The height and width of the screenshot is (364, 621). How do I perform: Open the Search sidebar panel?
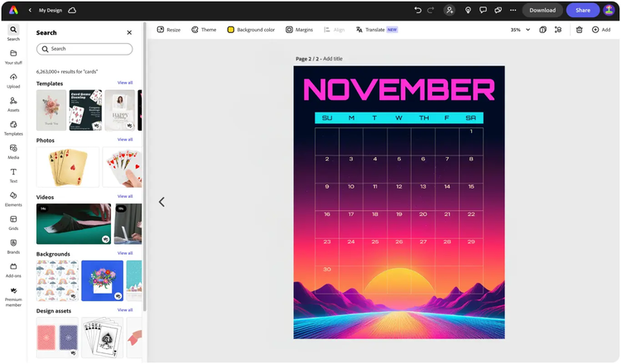click(x=13, y=32)
